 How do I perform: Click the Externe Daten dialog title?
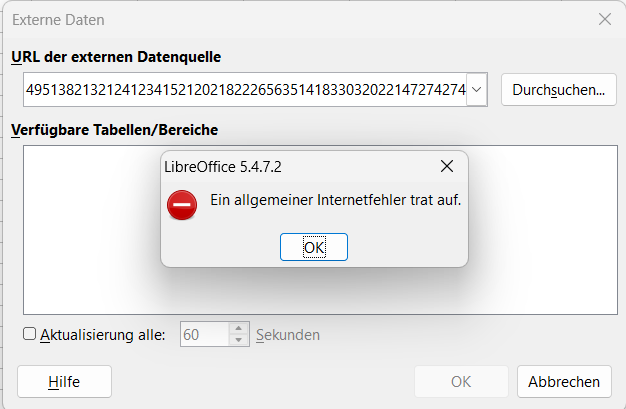click(x=58, y=20)
